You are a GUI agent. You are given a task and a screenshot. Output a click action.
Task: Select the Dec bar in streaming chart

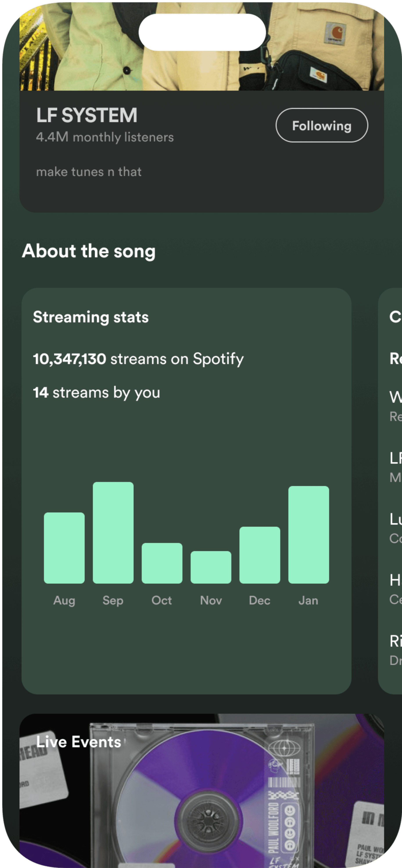click(260, 555)
